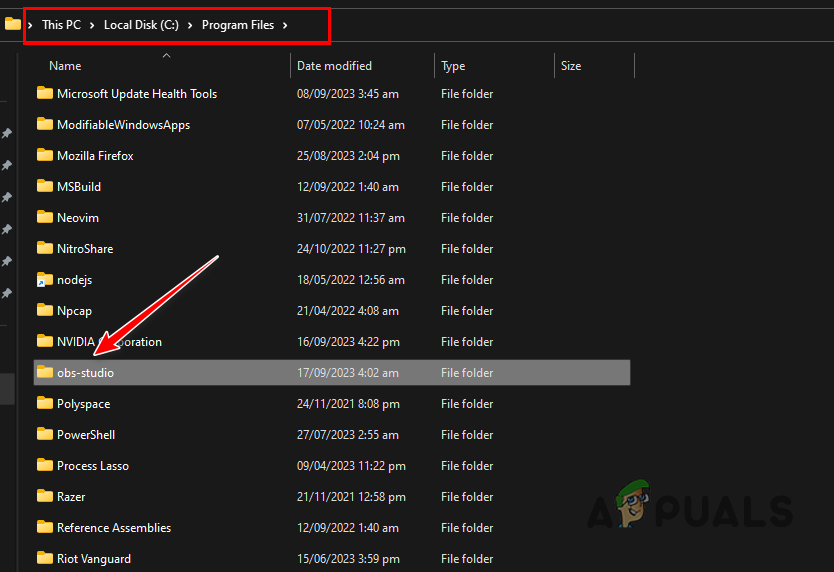This screenshot has height=572, width=834.
Task: Click the folder icon in the address bar
Action: click(x=12, y=24)
